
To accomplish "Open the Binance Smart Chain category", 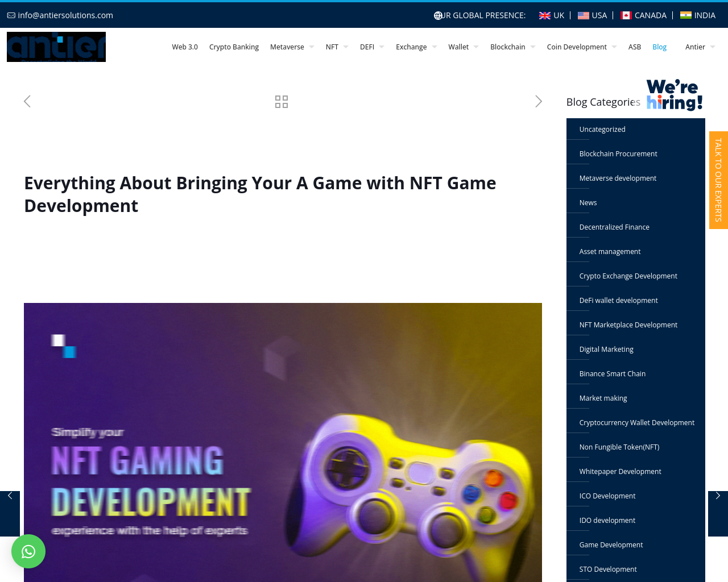I will click(x=613, y=374).
